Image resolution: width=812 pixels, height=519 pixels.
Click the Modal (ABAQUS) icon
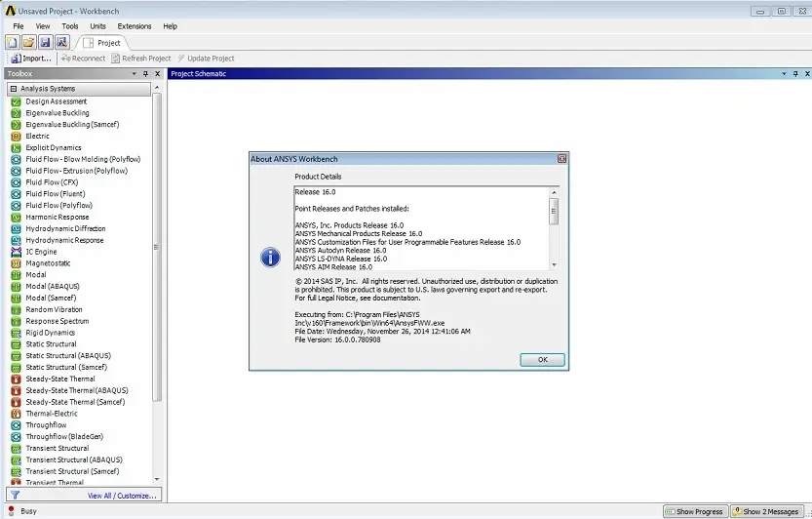[16, 286]
